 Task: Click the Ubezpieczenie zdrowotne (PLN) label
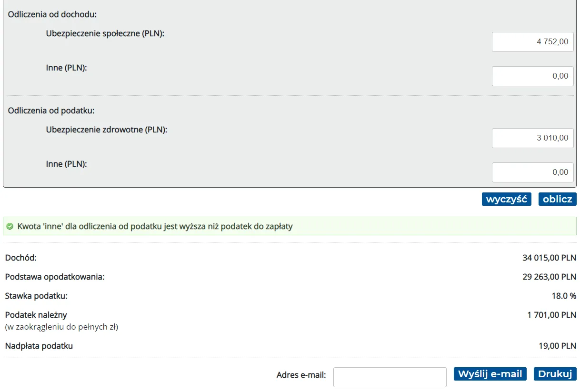pyautogui.click(x=107, y=130)
